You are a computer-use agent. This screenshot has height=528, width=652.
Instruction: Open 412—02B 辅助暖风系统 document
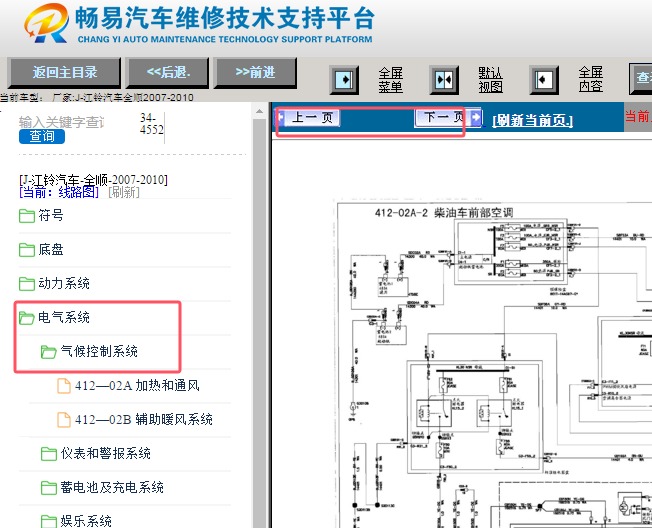143,420
